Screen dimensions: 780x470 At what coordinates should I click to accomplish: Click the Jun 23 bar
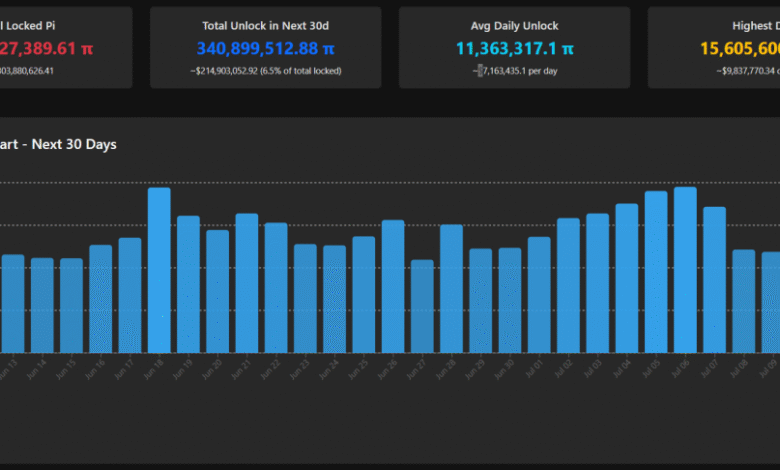[305, 298]
